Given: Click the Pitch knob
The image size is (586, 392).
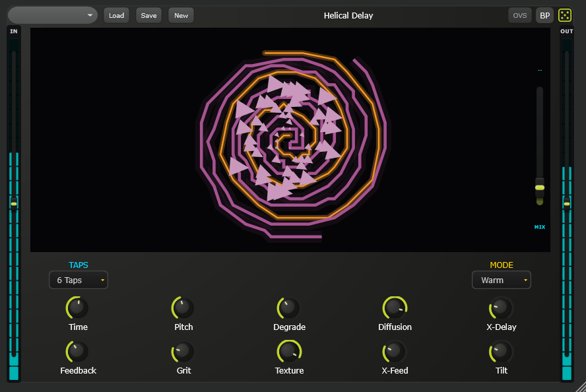Looking at the screenshot, I should 183,308.
